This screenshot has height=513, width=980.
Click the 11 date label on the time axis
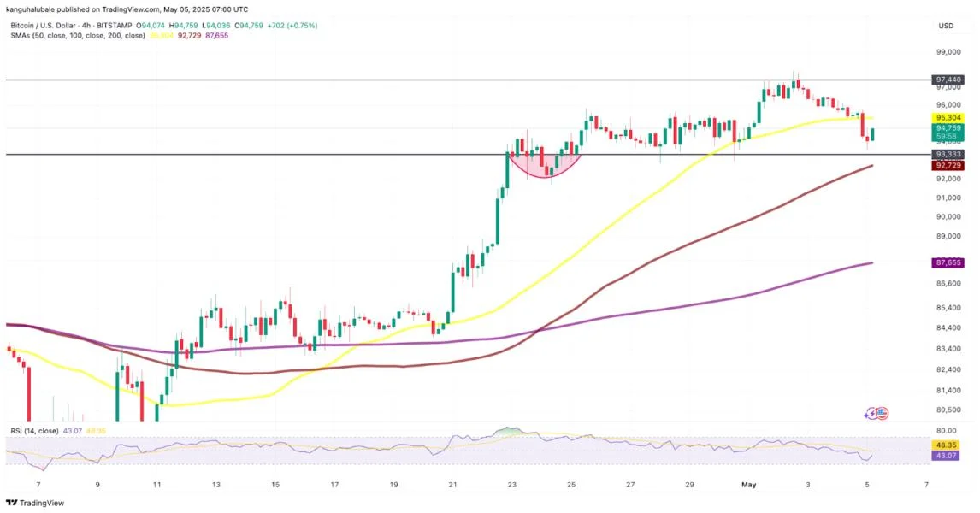[x=156, y=485]
